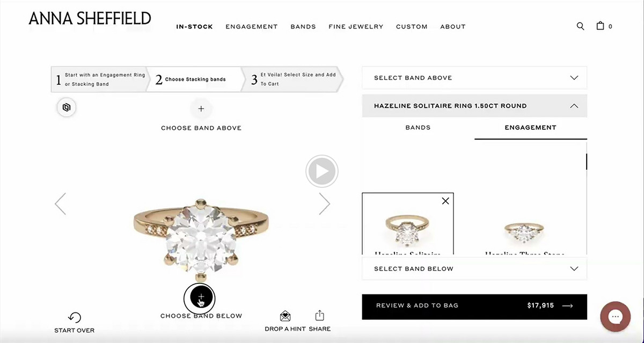Viewport: 644px width, 343px height.
Task: Collapse the Hazeline Solitaire Ring section
Action: tap(474, 106)
